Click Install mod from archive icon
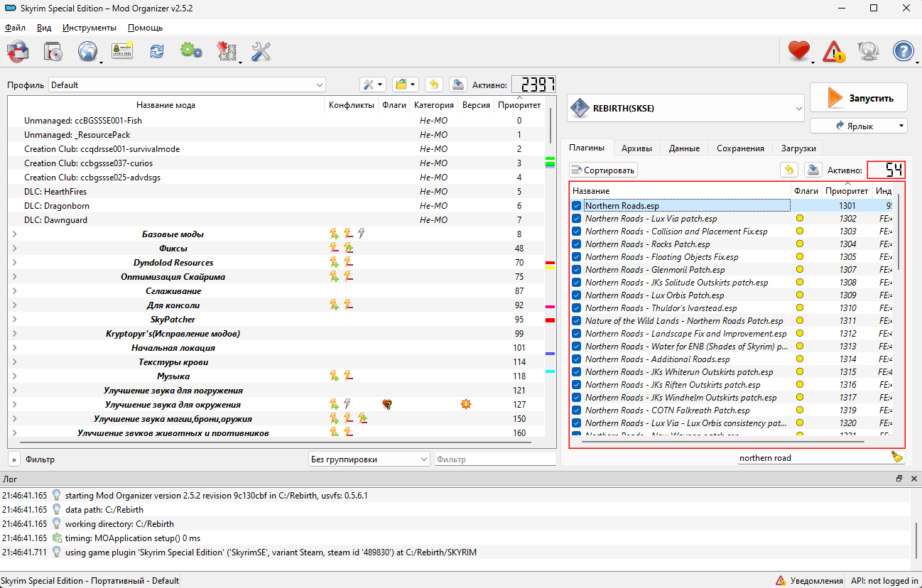This screenshot has width=922, height=588. point(54,51)
